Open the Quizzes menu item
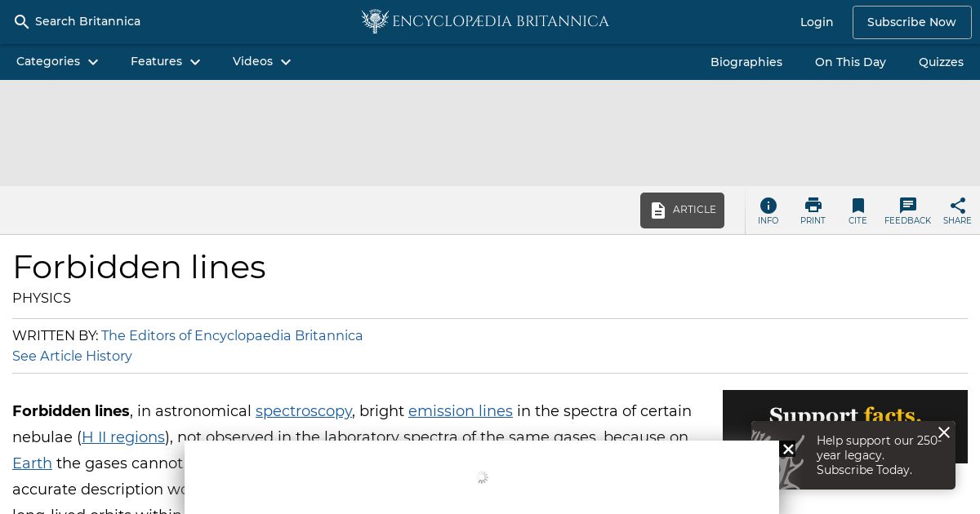This screenshot has height=514, width=980. 941,62
